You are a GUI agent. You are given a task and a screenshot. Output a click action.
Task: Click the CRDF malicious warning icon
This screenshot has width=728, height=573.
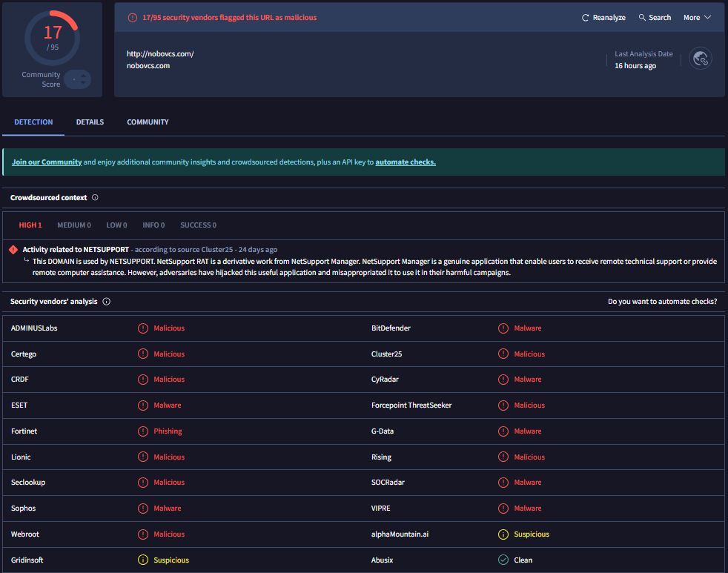(143, 380)
